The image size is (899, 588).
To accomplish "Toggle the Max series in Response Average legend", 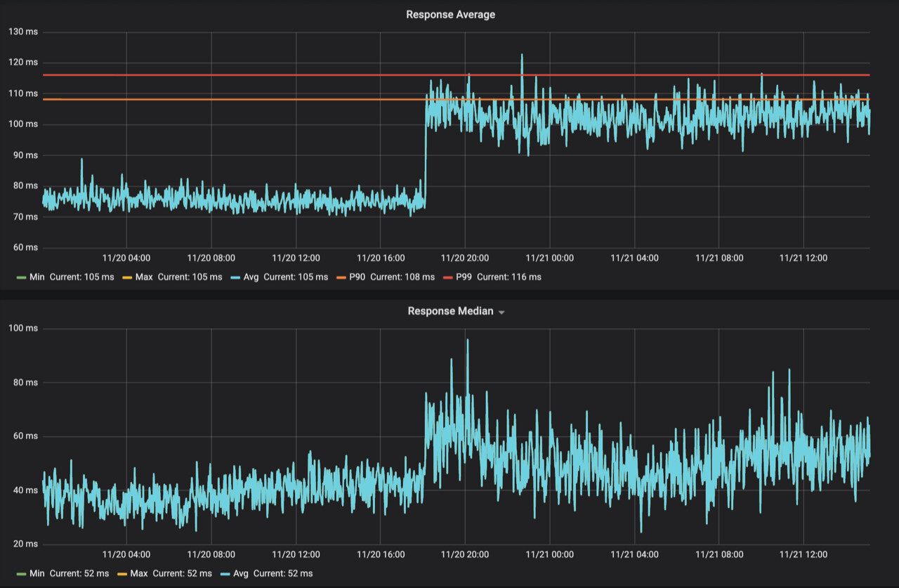I will [x=144, y=277].
